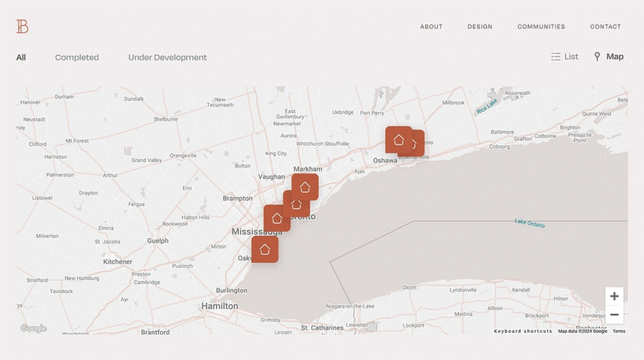Screen dimensions: 644x360
Task: Click Kitchener label on map
Action: (x=117, y=261)
